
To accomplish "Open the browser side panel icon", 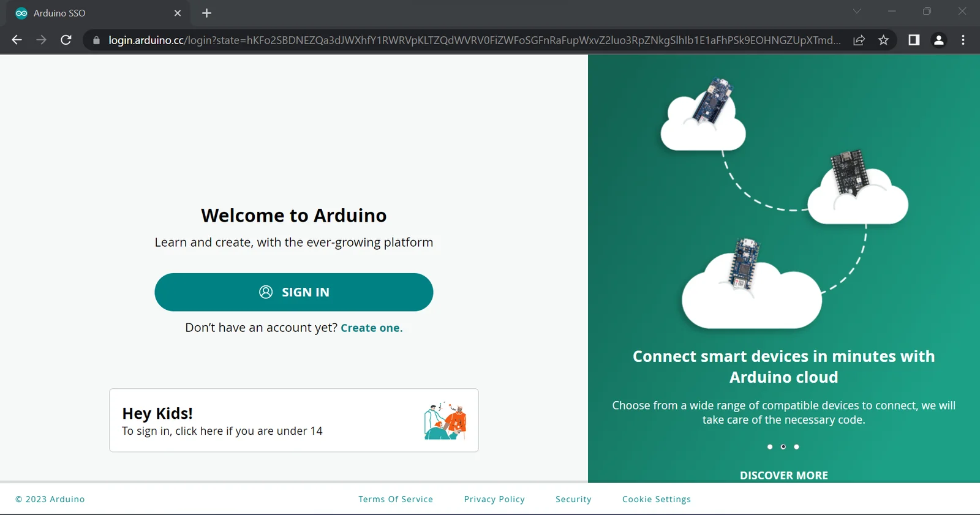I will (x=914, y=40).
